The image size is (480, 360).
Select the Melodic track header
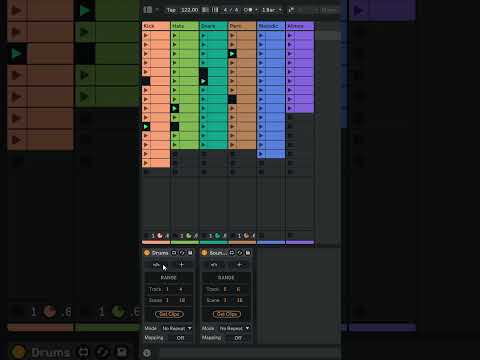(x=271, y=26)
